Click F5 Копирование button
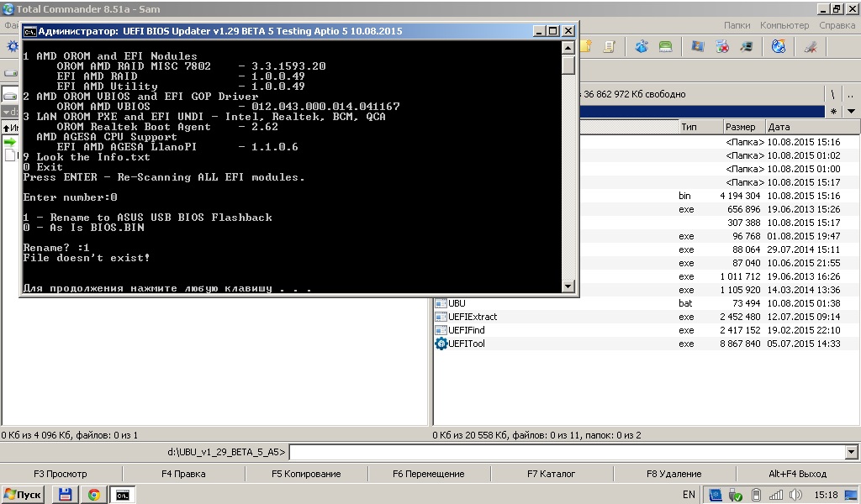 306,474
